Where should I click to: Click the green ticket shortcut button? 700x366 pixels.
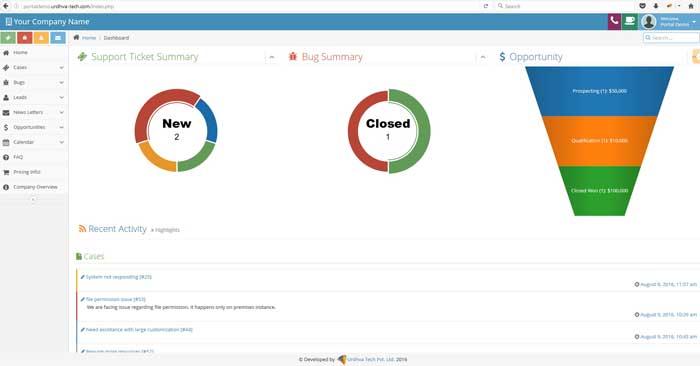tap(8, 38)
